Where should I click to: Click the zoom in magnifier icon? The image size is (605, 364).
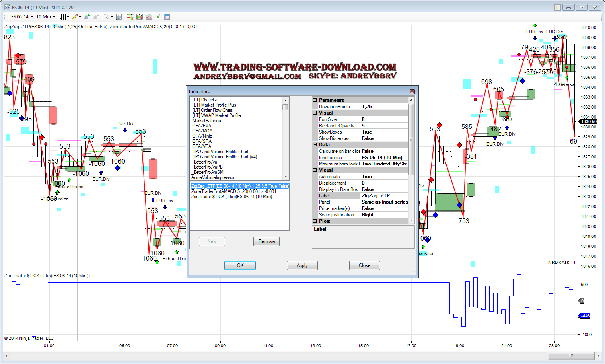tap(86, 17)
